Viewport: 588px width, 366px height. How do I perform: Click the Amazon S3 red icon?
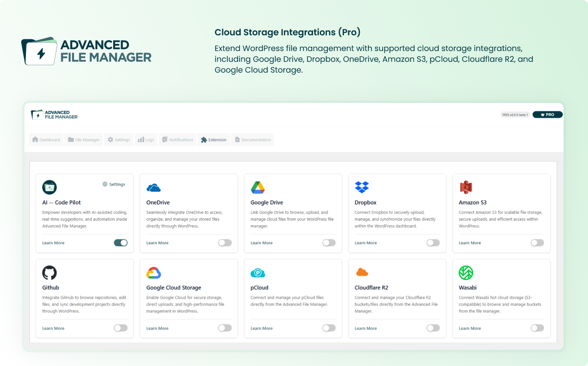[465, 187]
